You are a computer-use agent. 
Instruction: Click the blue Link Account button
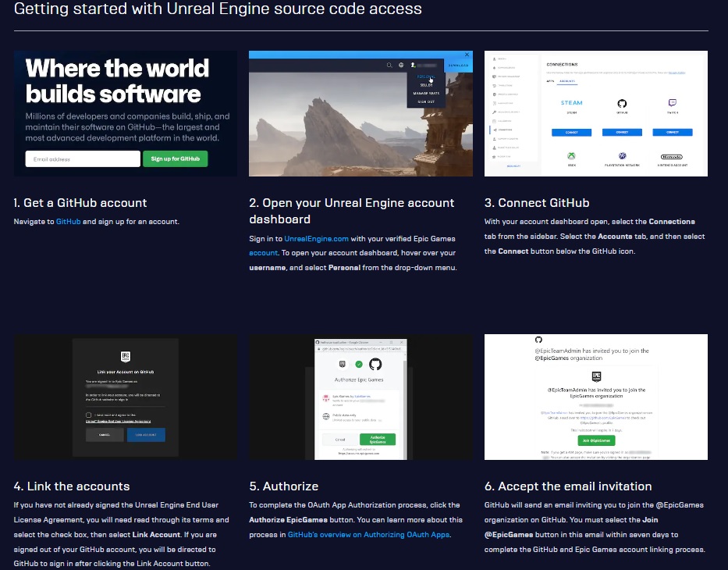coord(146,435)
